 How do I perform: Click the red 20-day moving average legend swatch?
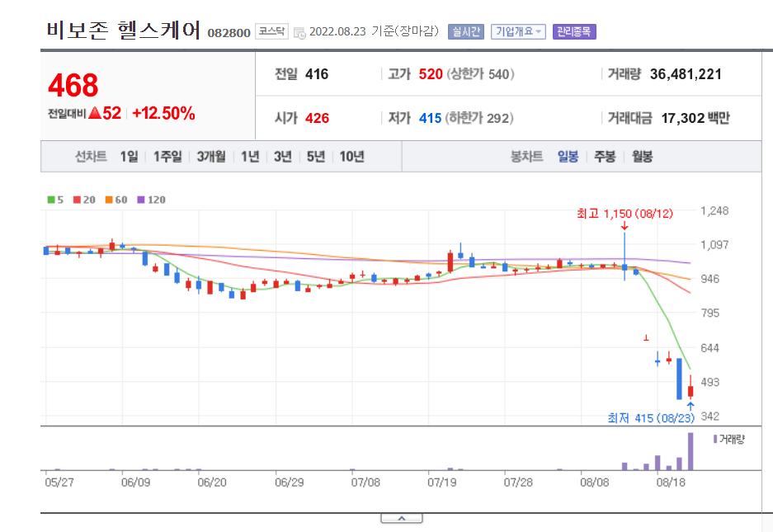click(77, 200)
